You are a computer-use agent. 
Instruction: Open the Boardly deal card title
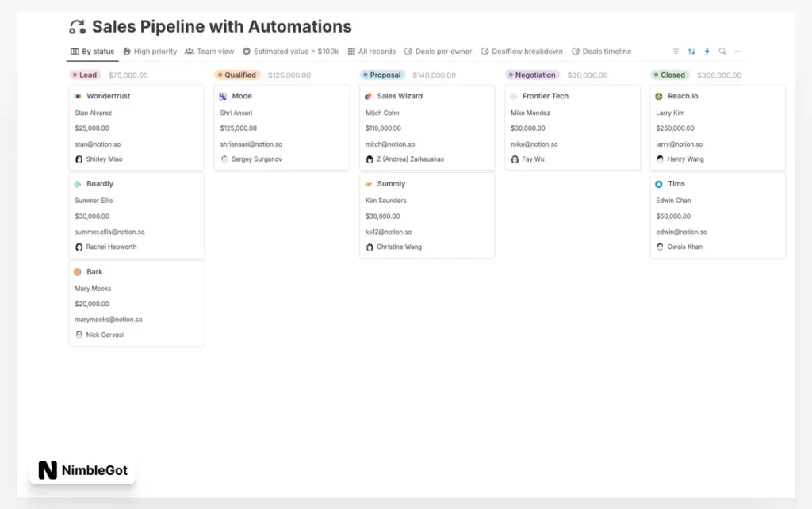pyautogui.click(x=100, y=184)
